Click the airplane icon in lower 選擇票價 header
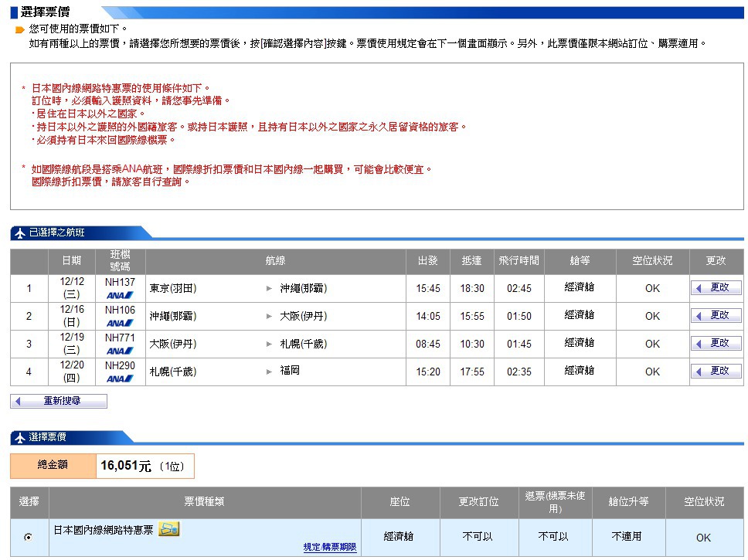 [20, 438]
